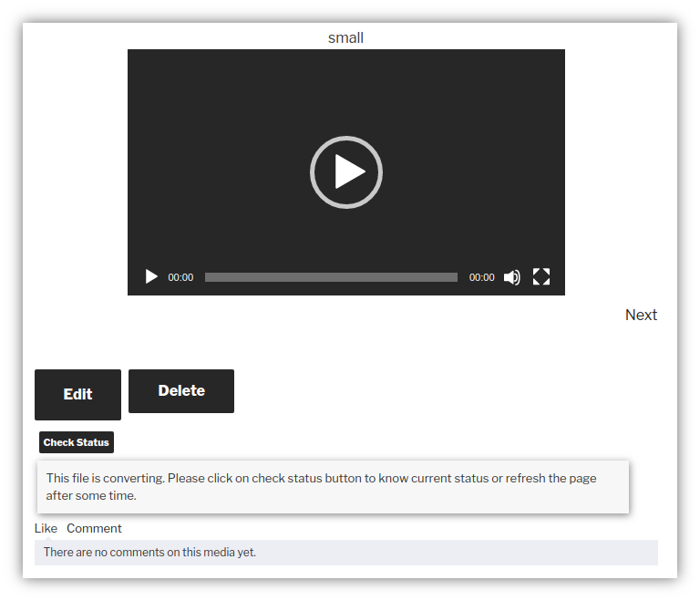Jump to the start of the progress bar
The height and width of the screenshot is (601, 700).
click(207, 277)
